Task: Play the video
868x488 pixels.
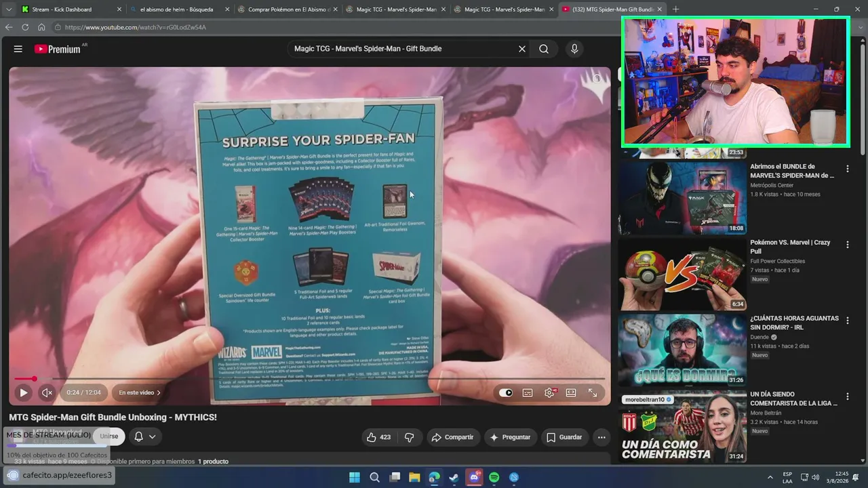Action: 23,392
